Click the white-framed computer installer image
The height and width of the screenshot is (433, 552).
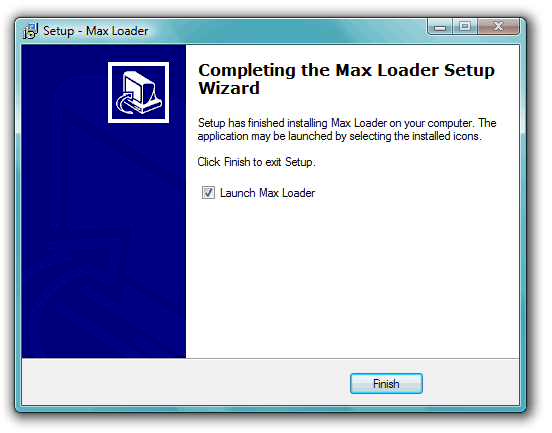coord(138,93)
